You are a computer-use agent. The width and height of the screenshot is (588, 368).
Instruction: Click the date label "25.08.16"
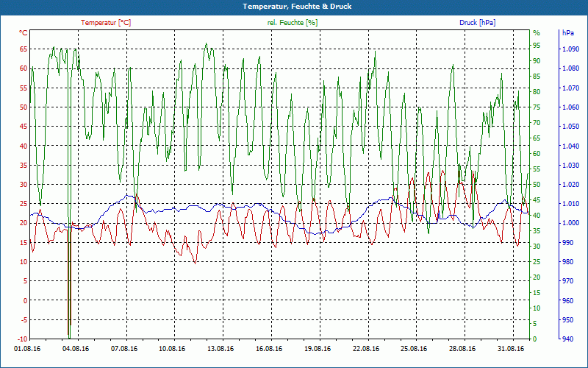[414, 349]
